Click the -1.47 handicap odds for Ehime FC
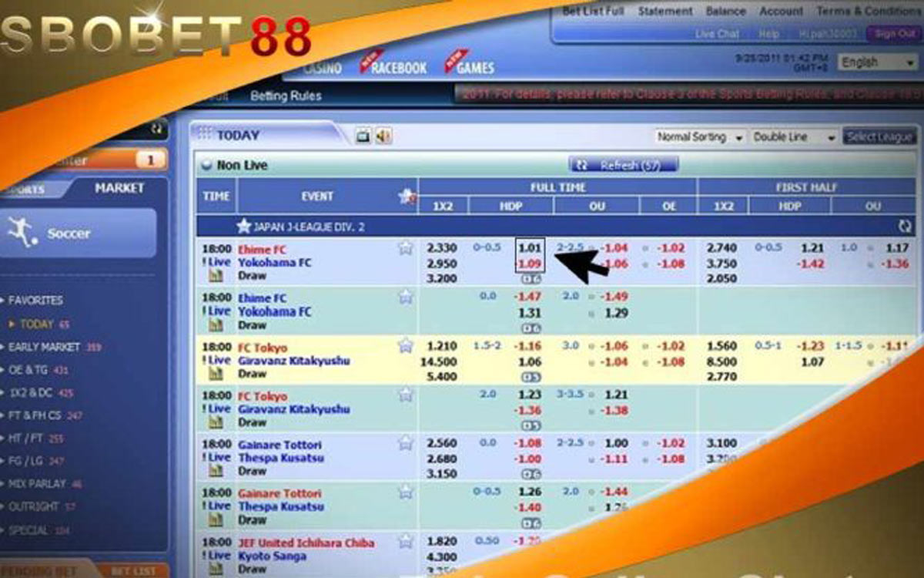924x578 pixels. click(528, 297)
